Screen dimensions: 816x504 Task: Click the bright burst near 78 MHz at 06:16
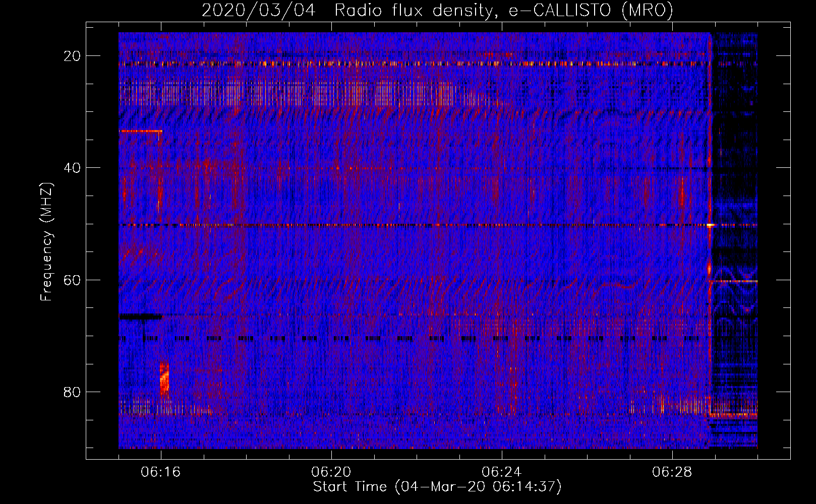point(164,378)
